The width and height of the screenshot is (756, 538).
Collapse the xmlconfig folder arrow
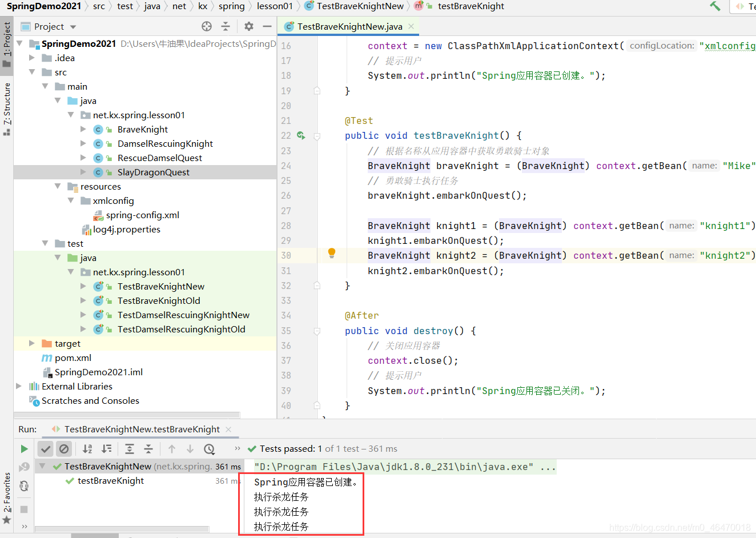(x=71, y=200)
